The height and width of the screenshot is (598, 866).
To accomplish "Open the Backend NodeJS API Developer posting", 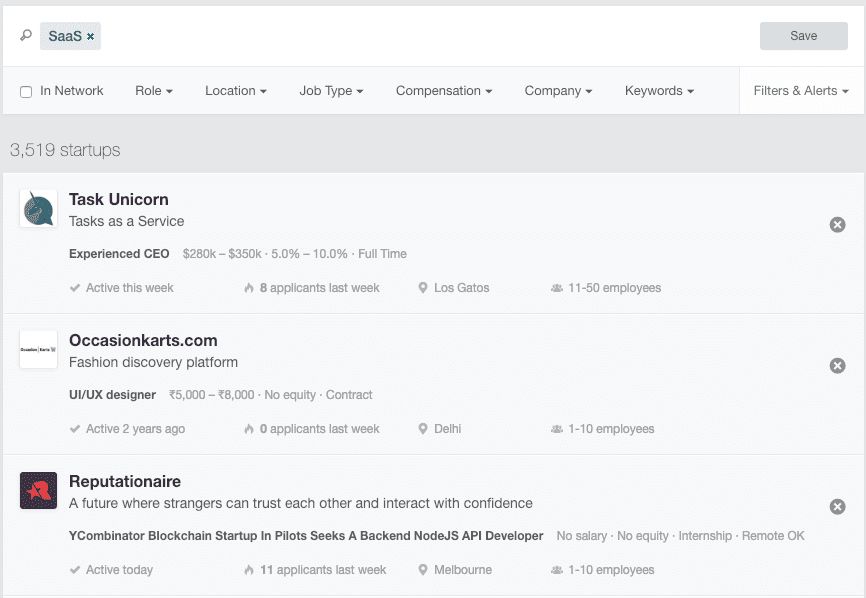I will click(x=307, y=536).
